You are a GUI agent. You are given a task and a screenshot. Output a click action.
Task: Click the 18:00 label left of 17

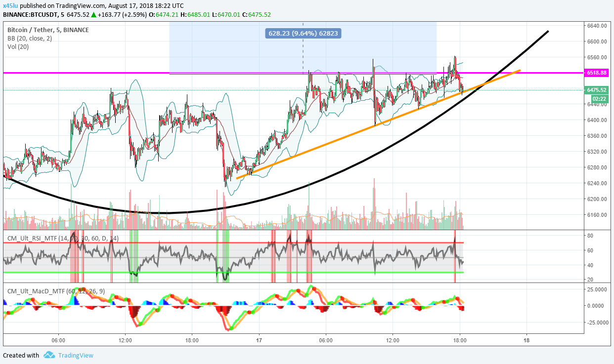tap(192, 340)
